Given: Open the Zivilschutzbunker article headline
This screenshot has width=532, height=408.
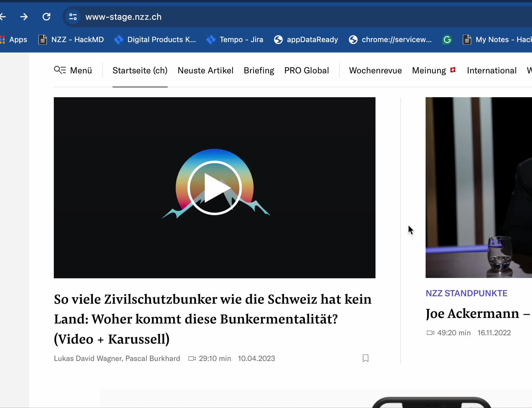Looking at the screenshot, I should pyautogui.click(x=212, y=319).
